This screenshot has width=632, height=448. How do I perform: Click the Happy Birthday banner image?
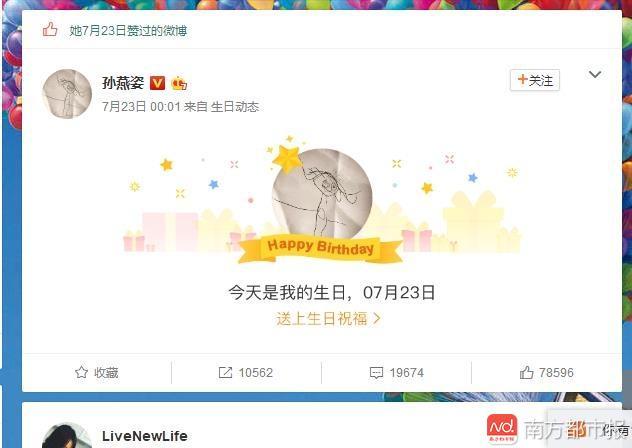321,248
